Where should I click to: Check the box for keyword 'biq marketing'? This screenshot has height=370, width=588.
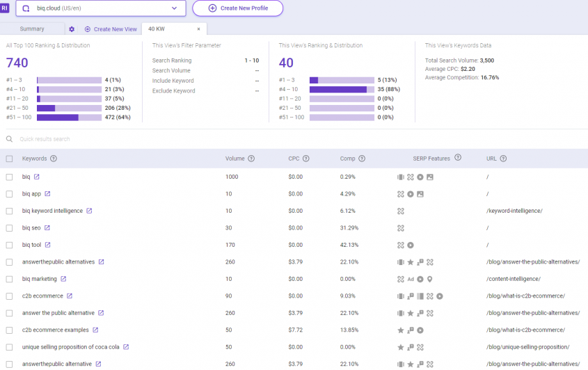pyautogui.click(x=9, y=280)
